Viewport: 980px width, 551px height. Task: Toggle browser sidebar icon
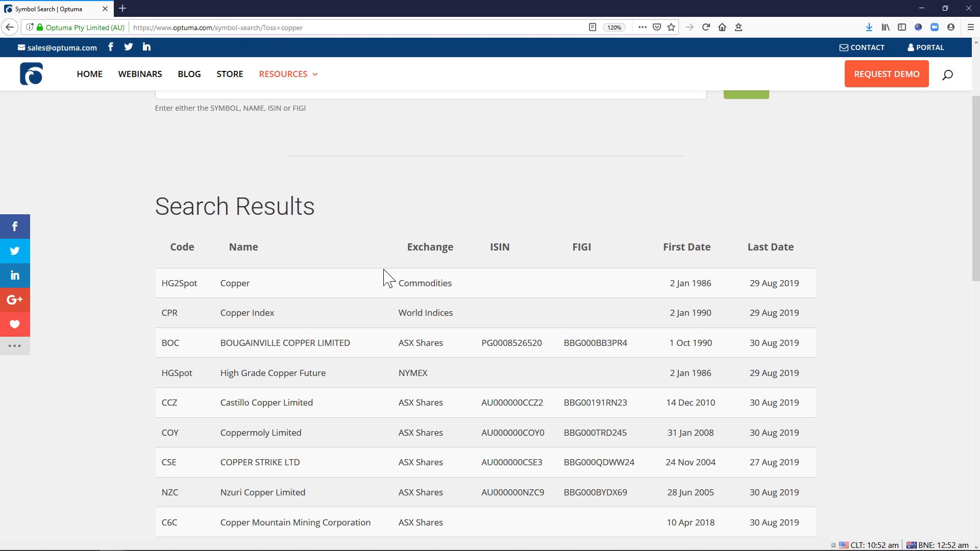(x=902, y=28)
